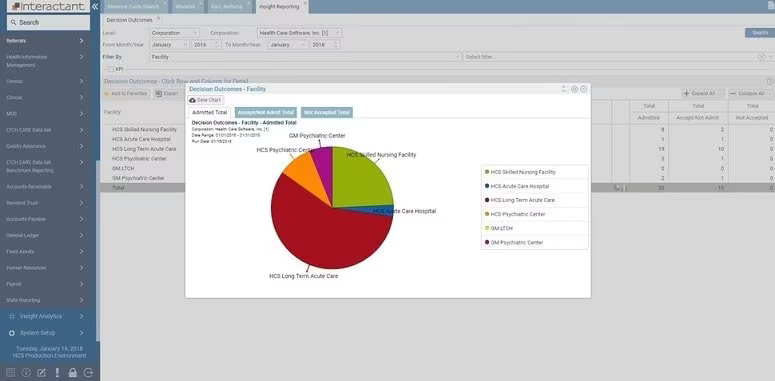Expand the Accounts Receivable menu
Screen dimensions: 775x381
coord(46,187)
